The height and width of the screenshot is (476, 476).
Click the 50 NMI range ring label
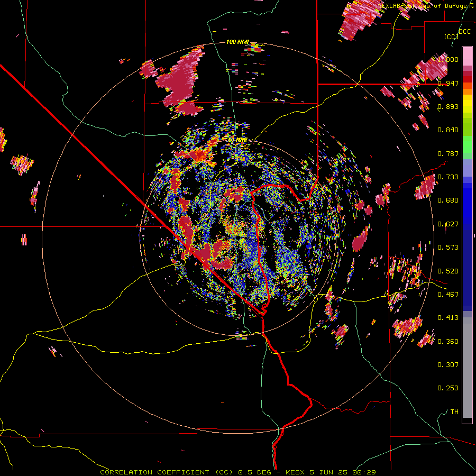click(x=237, y=140)
